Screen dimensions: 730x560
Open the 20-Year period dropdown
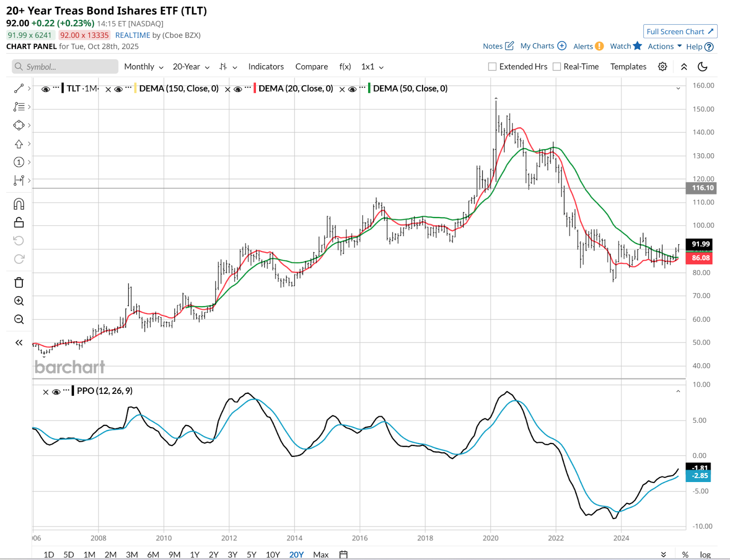[191, 67]
